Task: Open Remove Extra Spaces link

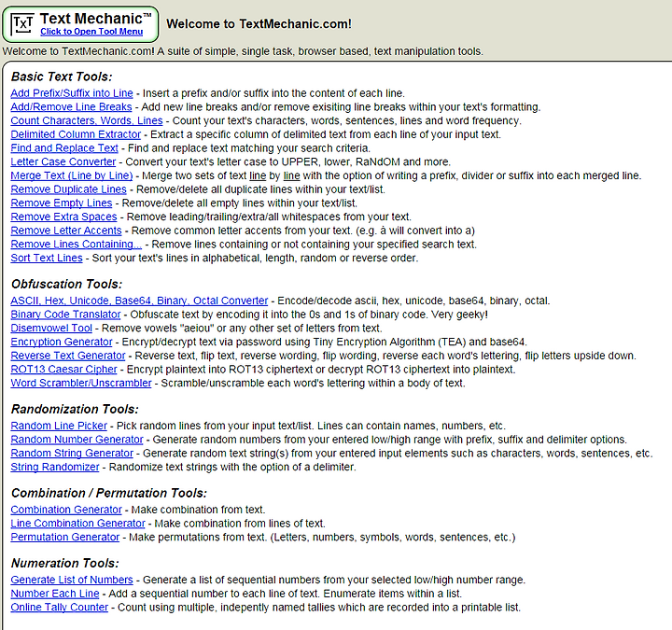Action: 63,217
